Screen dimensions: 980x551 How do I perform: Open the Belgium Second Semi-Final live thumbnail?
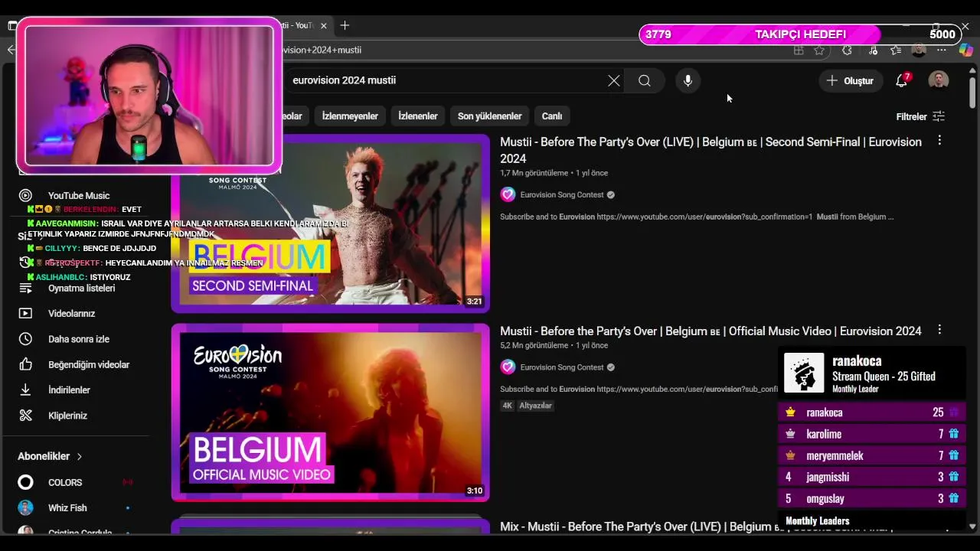330,223
